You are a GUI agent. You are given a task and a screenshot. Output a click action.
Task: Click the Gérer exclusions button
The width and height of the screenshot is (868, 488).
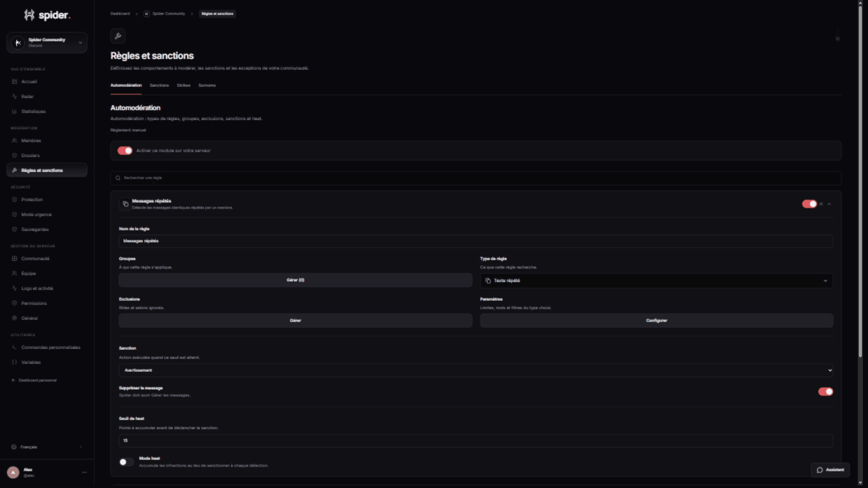(295, 320)
